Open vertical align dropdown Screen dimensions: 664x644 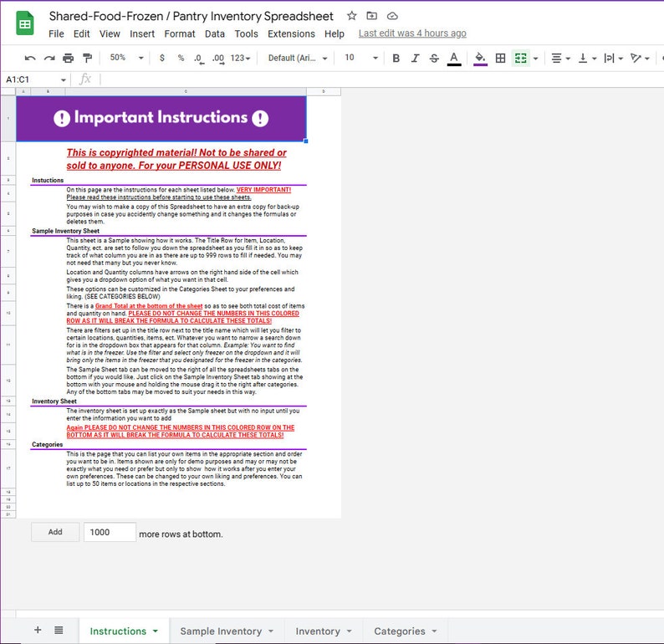click(x=587, y=58)
